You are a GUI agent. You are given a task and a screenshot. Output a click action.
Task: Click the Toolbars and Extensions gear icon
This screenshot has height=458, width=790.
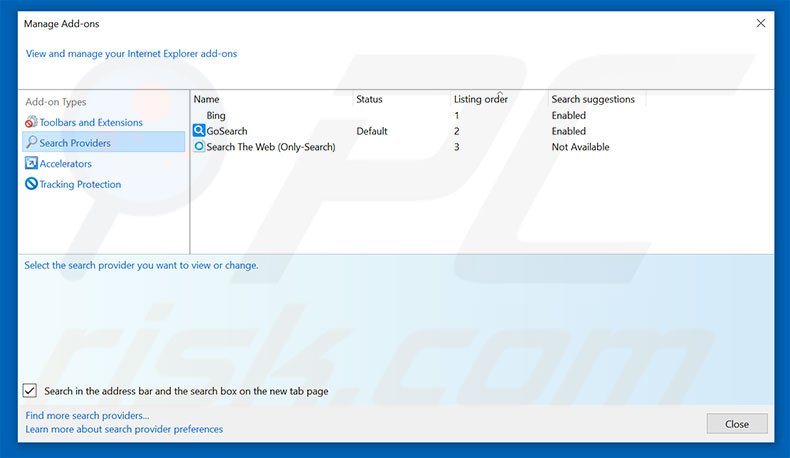pos(31,122)
